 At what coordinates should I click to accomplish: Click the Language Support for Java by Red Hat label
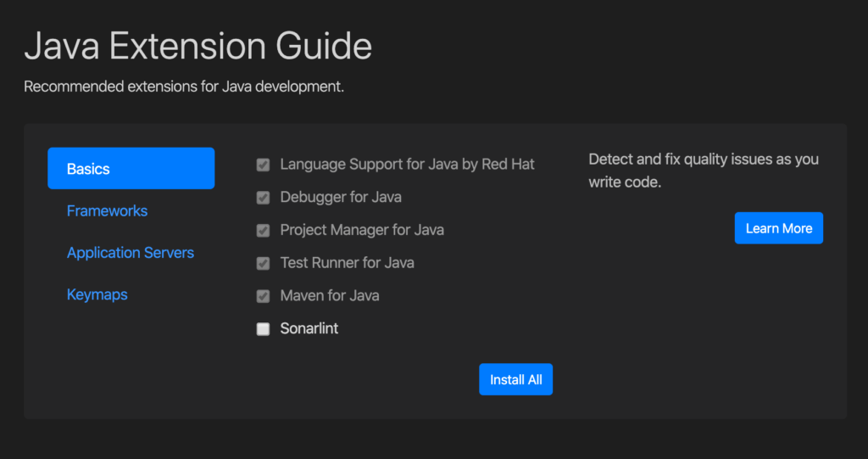point(407,164)
